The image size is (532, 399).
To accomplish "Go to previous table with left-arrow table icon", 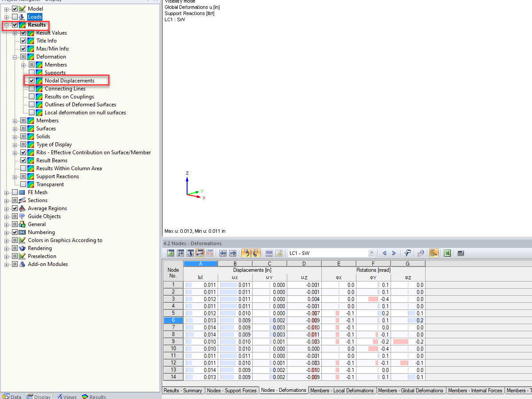I will tap(223, 253).
